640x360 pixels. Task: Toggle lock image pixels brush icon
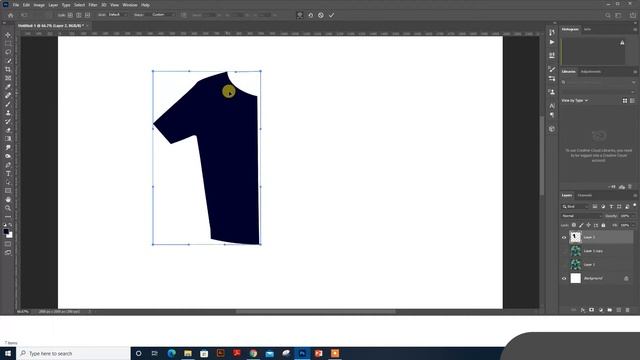pyautogui.click(x=581, y=225)
